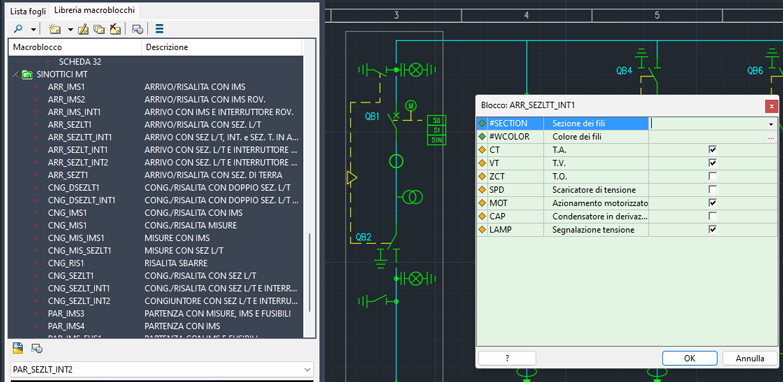Uncheck the LAMP Segnalazione tensione checkbox
The width and height of the screenshot is (783, 382).
coord(713,229)
